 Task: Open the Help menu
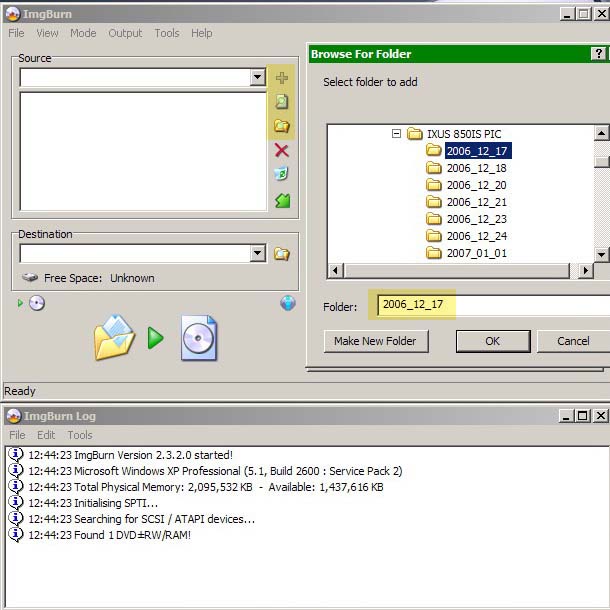[202, 33]
